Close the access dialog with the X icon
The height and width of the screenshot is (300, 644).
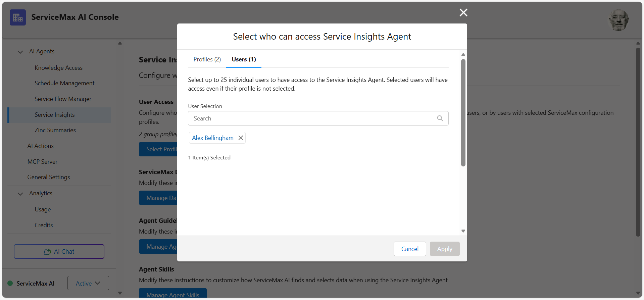tap(463, 12)
